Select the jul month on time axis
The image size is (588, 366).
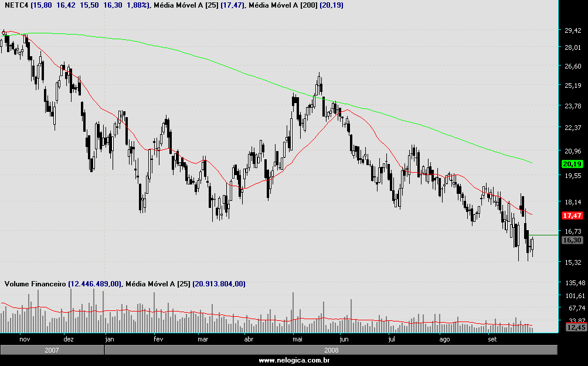pyautogui.click(x=392, y=340)
